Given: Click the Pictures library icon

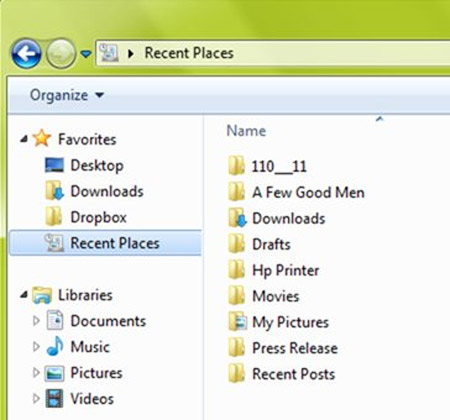Looking at the screenshot, I should pyautogui.click(x=54, y=373).
